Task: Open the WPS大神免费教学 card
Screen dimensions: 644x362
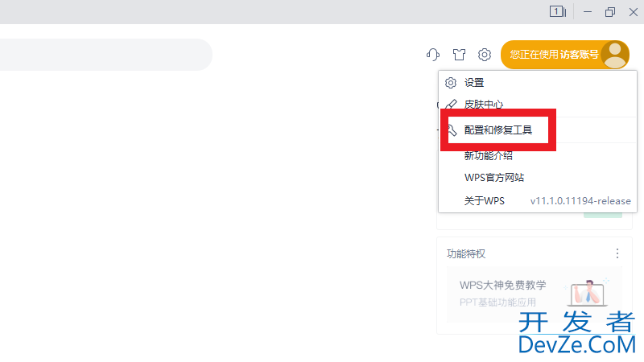Action: [535, 294]
